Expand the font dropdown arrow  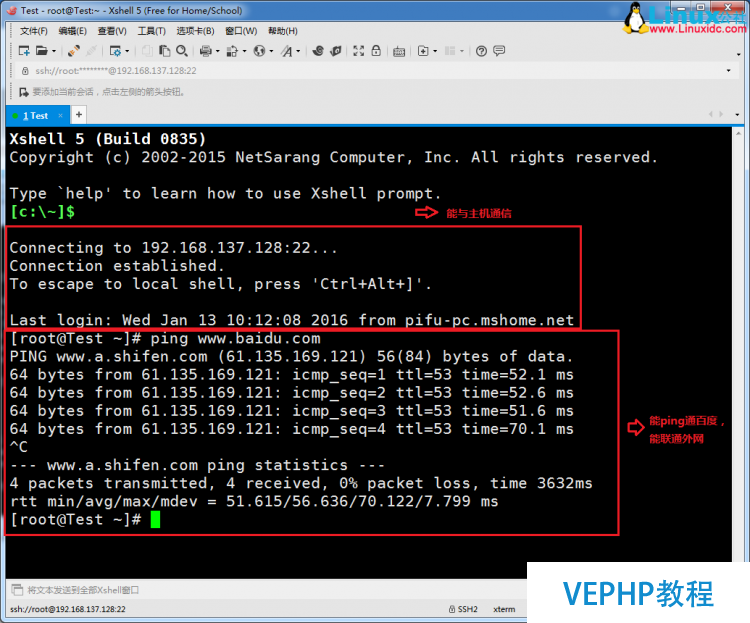tap(298, 51)
